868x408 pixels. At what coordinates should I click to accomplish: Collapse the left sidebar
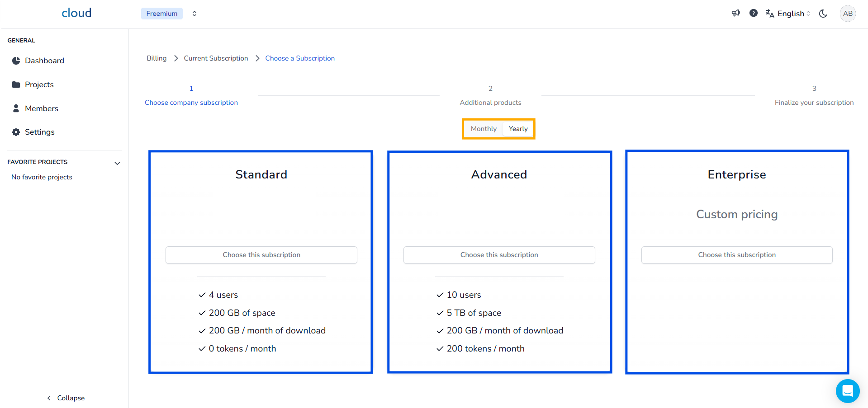(66, 398)
